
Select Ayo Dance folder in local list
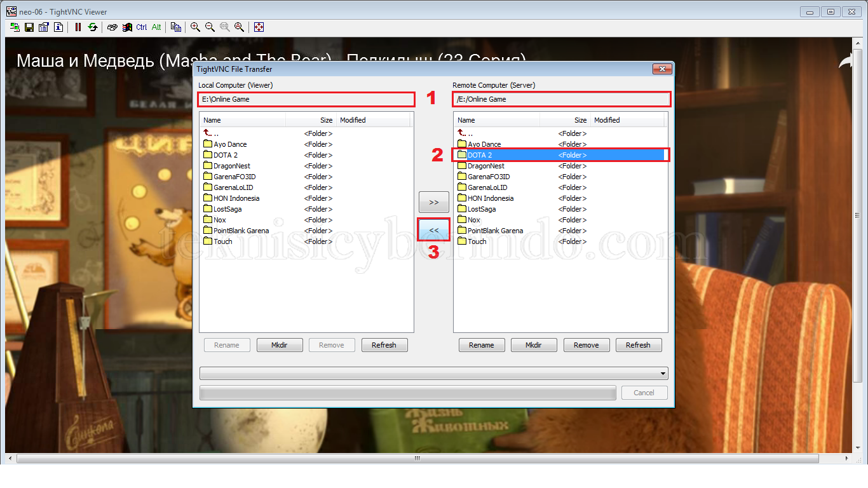pyautogui.click(x=226, y=144)
